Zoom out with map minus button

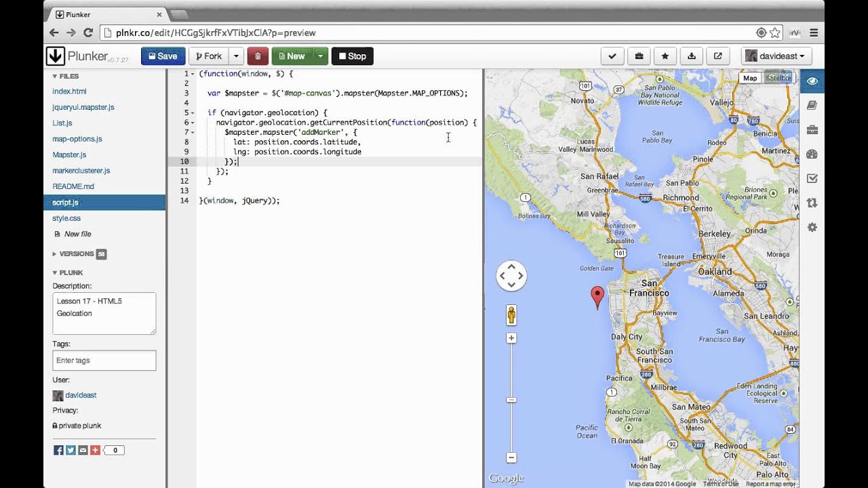tap(511, 457)
